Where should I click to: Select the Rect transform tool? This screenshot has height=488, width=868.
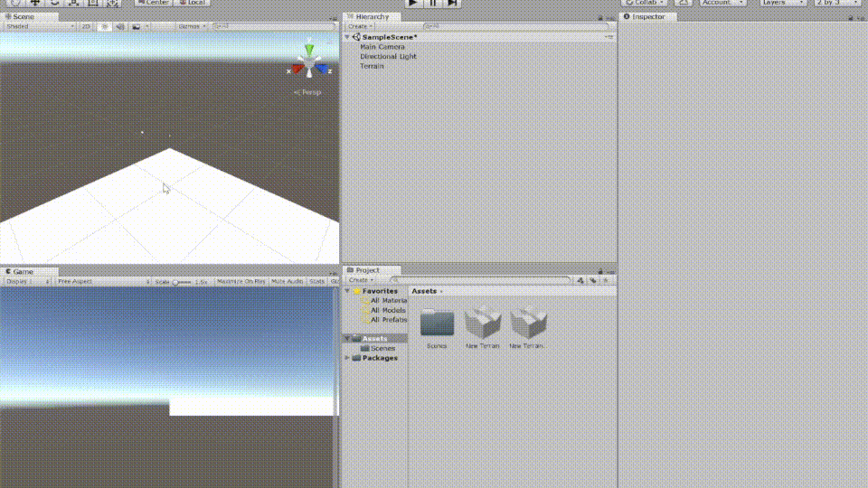92,3
